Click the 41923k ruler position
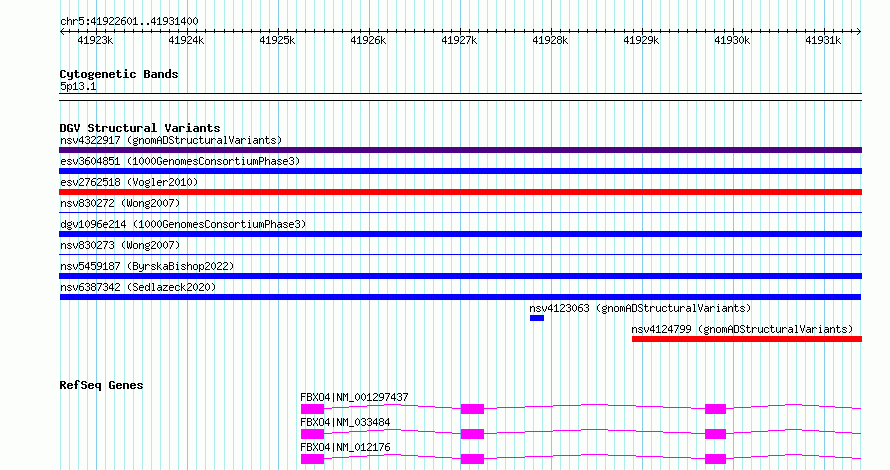890x470 pixels. tap(95, 40)
